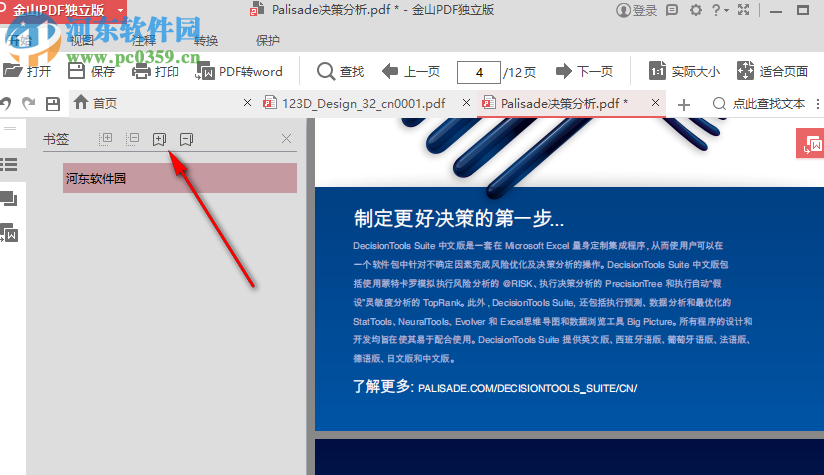
Task: Add a new tab with plus icon
Action: (684, 105)
